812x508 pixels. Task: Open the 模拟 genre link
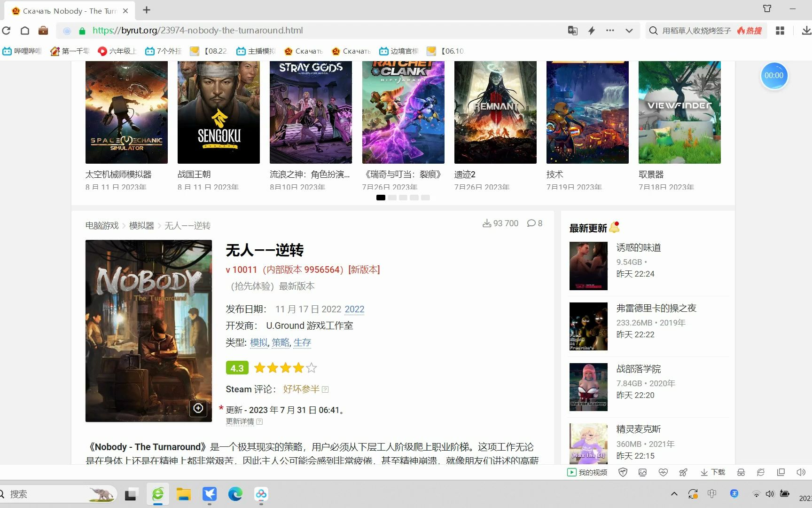click(258, 342)
